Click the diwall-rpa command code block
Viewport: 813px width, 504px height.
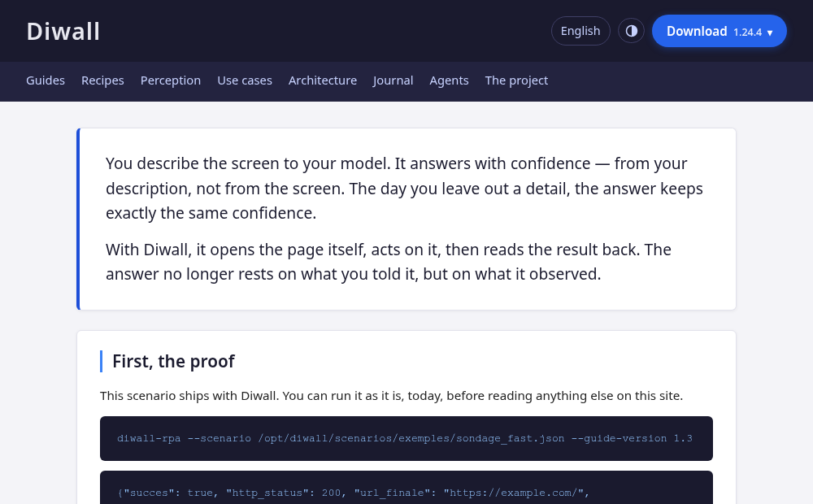click(406, 438)
